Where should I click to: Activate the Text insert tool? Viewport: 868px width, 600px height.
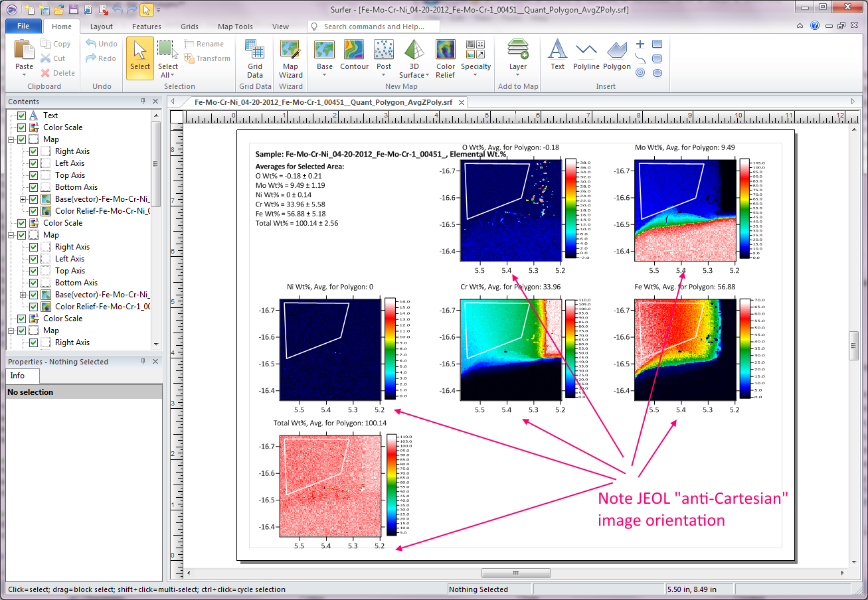[557, 55]
